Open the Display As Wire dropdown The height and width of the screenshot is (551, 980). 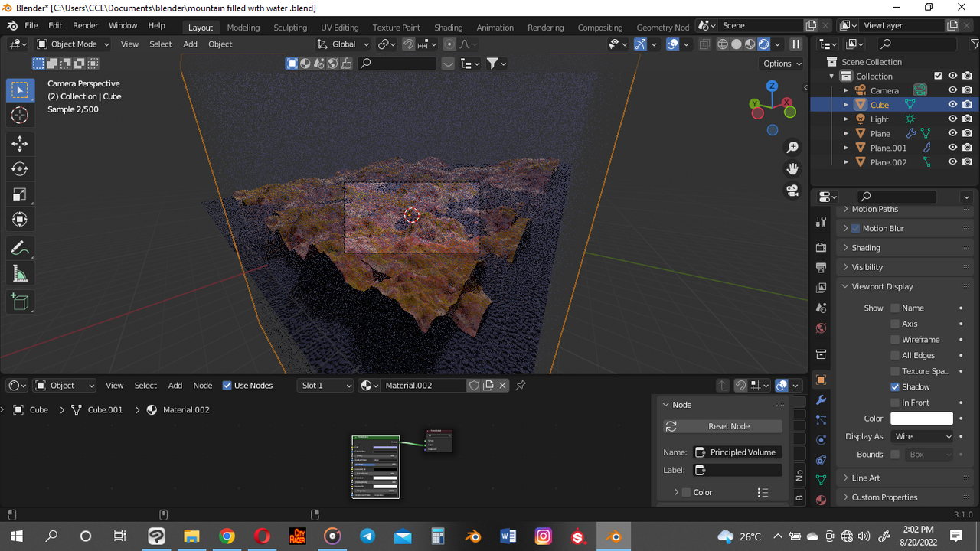[922, 436]
